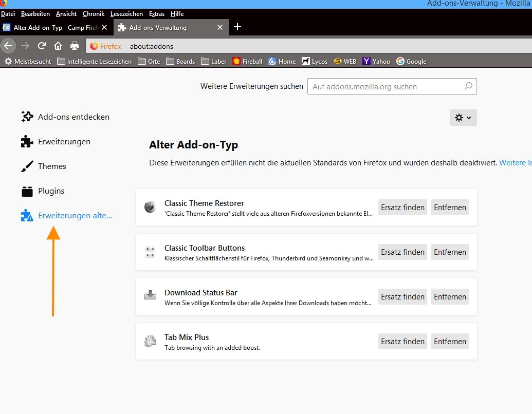This screenshot has width=532, height=414.
Task: Close the Alter Add-on-Typ tab
Action: 104,27
